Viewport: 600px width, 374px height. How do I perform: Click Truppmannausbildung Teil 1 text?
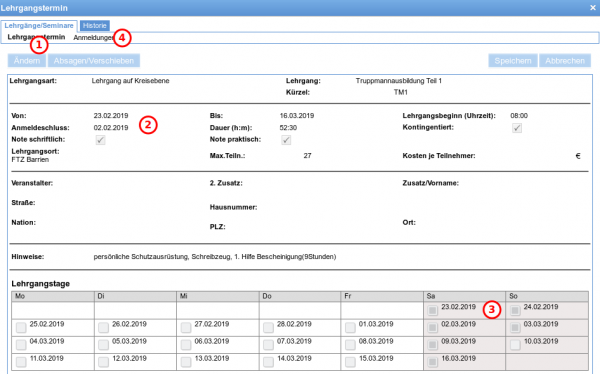click(399, 81)
